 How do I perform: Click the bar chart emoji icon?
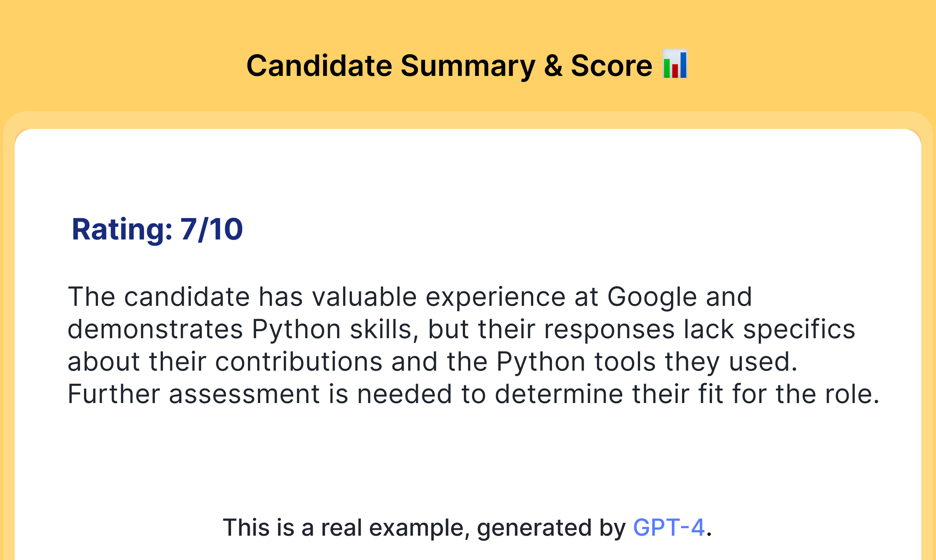pos(675,64)
